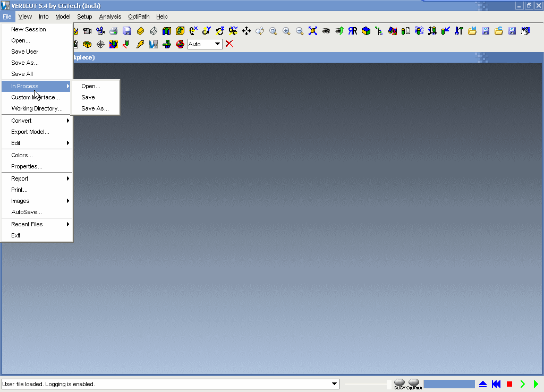Expand the Edit submenu

click(37, 143)
